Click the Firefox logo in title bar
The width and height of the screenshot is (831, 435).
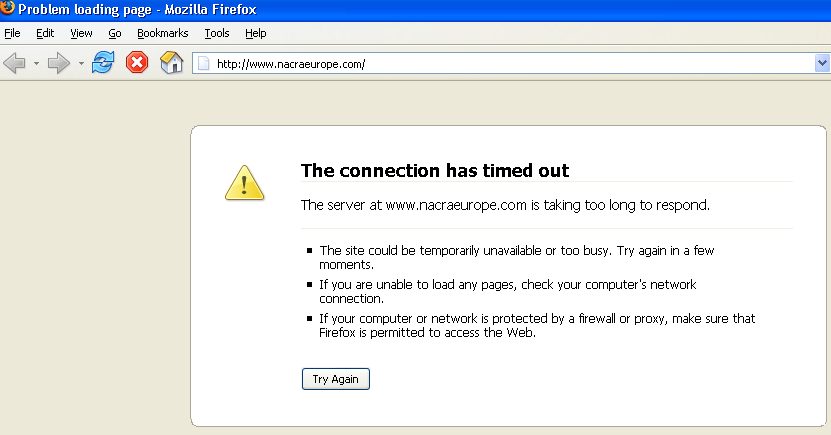click(7, 7)
